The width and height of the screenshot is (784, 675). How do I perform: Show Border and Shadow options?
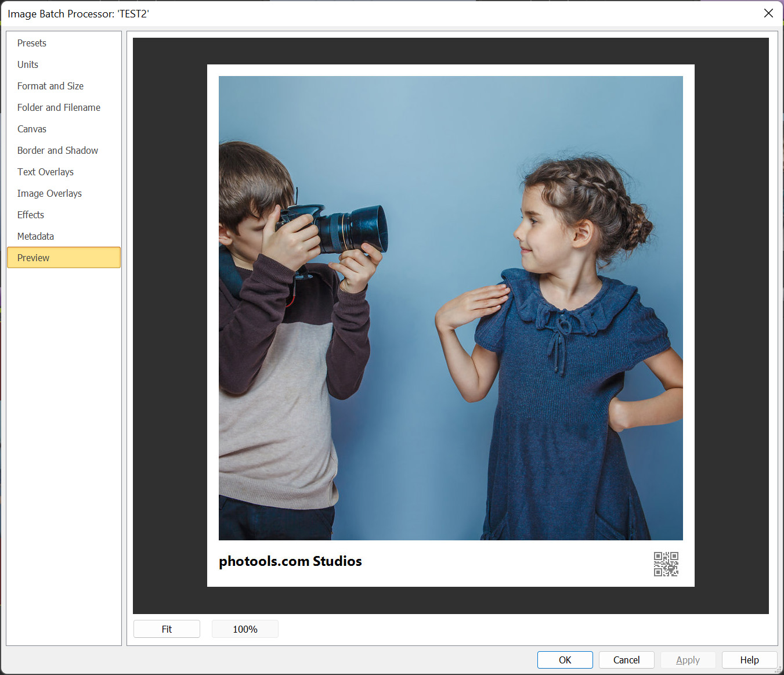point(57,150)
